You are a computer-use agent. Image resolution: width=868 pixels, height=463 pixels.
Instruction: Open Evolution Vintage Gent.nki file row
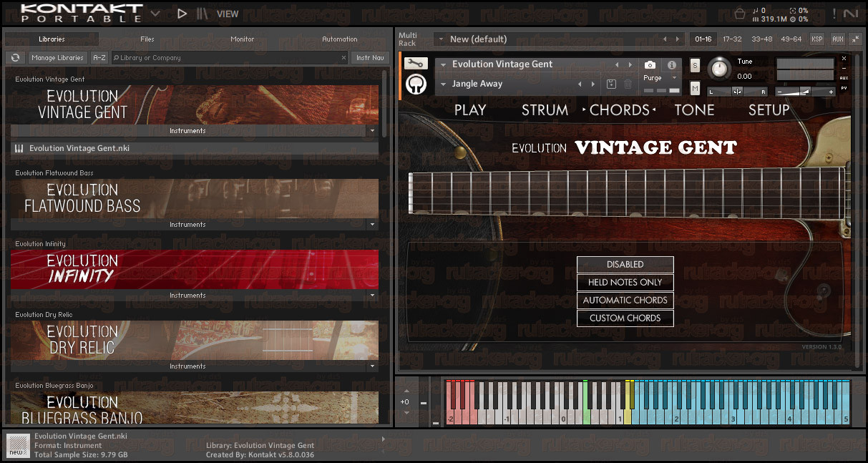pyautogui.click(x=195, y=149)
